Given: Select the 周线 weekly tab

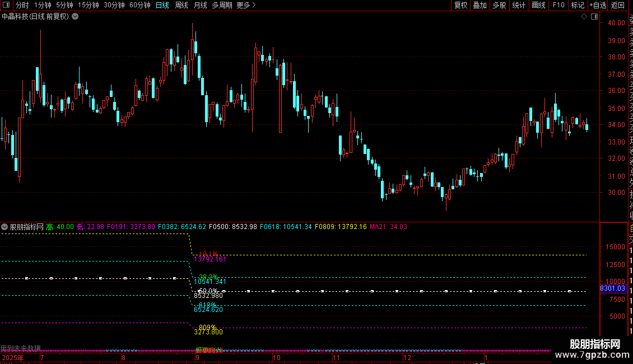Looking at the screenshot, I should coord(181,5).
